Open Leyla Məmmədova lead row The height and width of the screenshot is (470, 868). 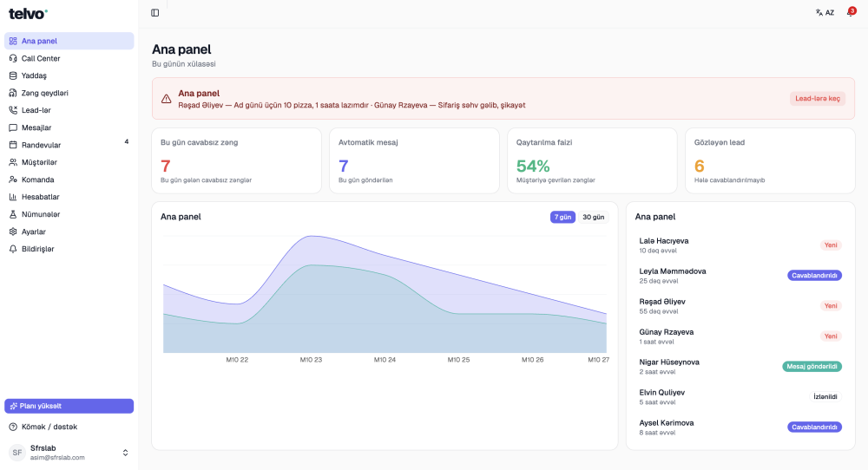740,276
